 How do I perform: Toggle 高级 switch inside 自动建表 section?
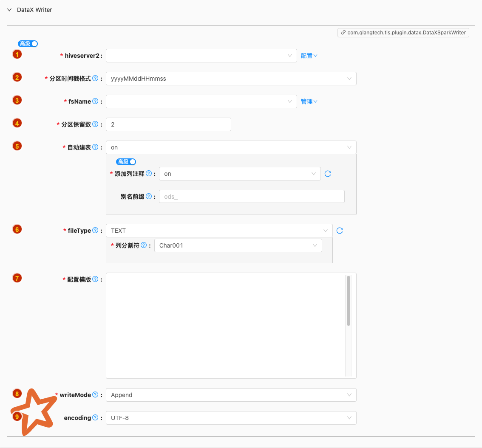[126, 162]
